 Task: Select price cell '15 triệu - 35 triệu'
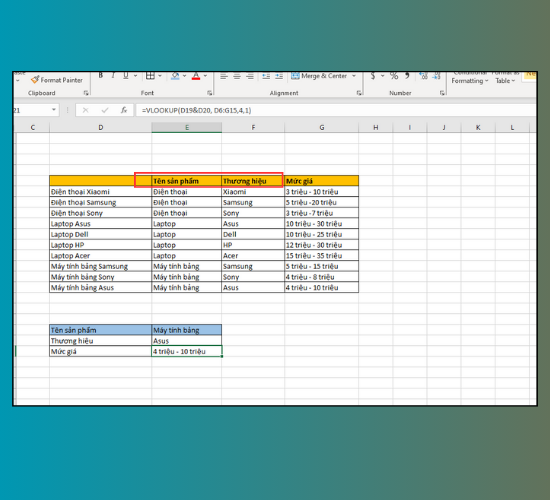(x=322, y=255)
